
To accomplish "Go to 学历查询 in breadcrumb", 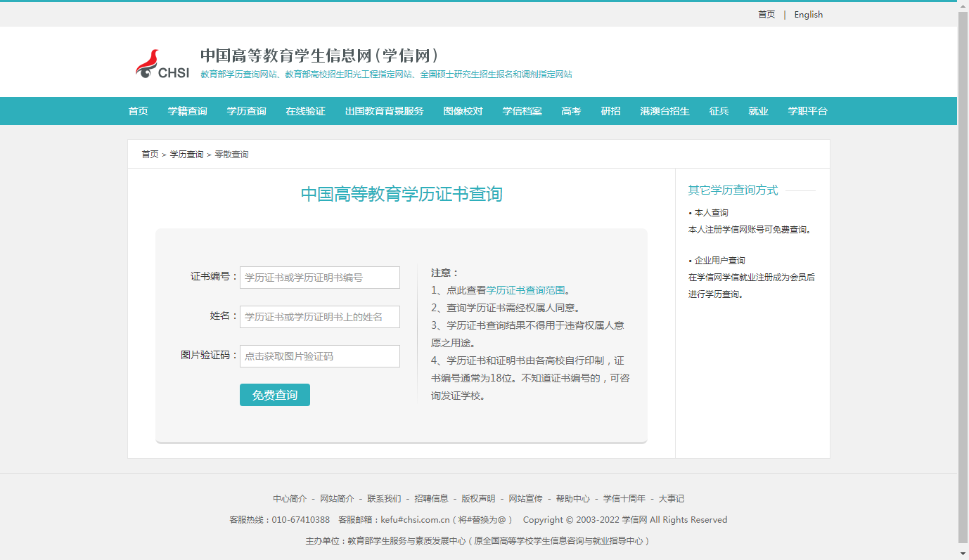I will point(186,155).
